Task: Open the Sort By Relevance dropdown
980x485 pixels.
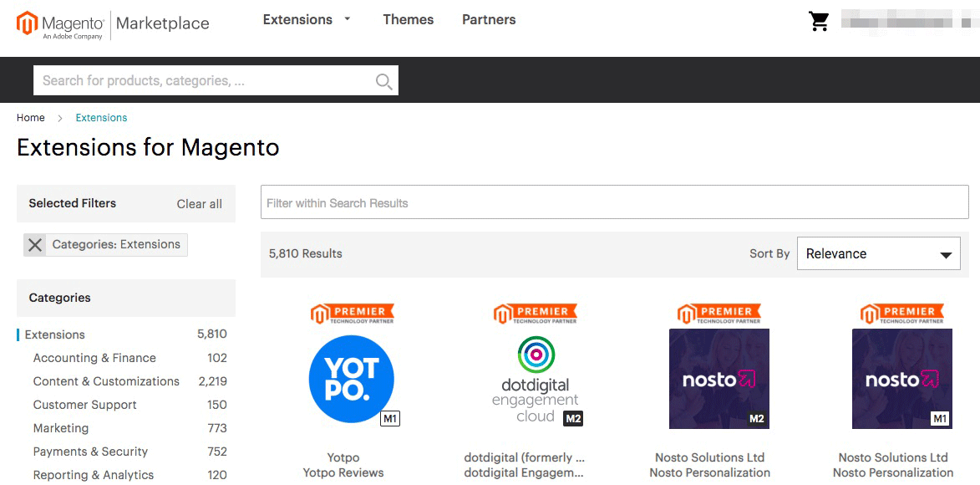Action: [x=878, y=253]
